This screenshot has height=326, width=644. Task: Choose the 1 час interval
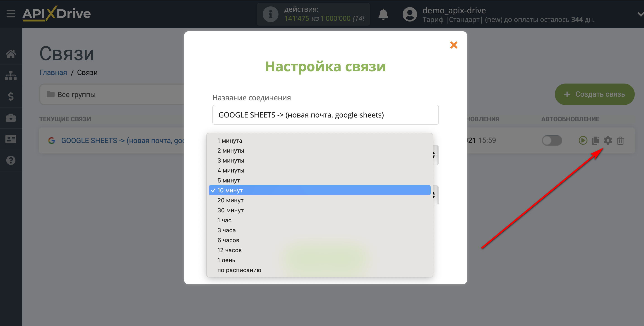pyautogui.click(x=320, y=220)
